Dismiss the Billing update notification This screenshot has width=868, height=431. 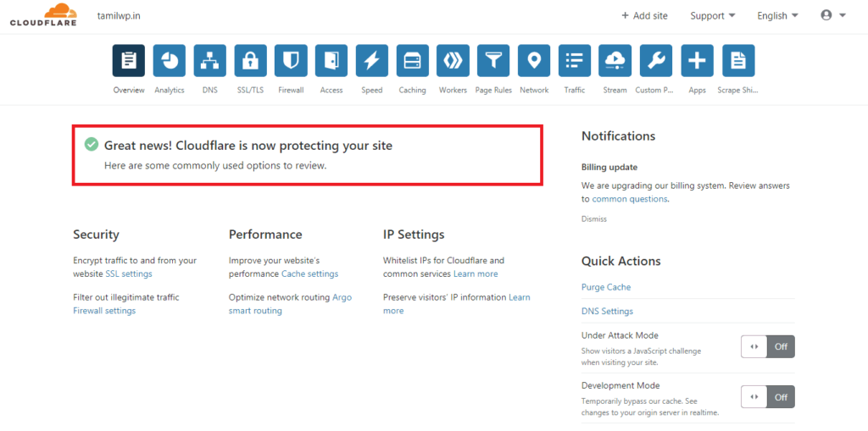(594, 219)
